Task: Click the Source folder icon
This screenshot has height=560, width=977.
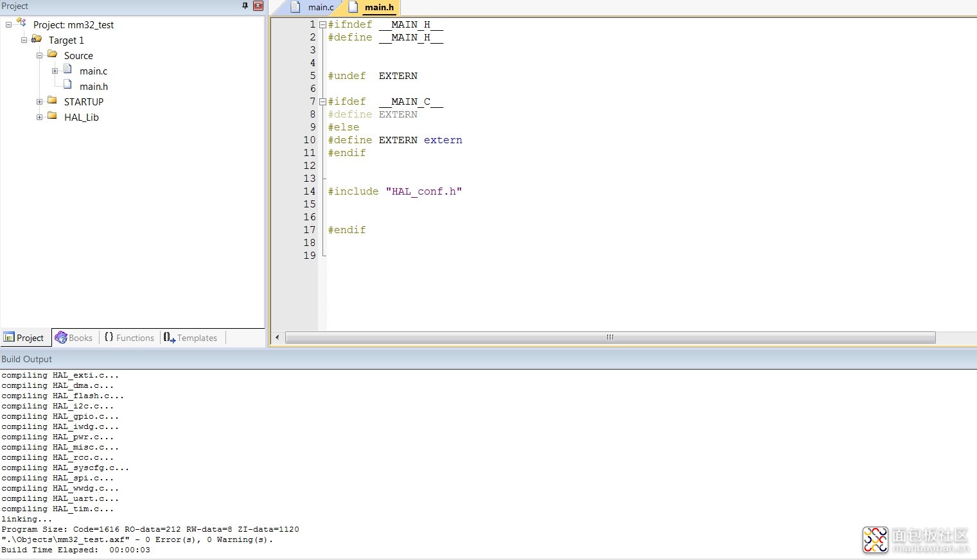Action: coord(53,54)
